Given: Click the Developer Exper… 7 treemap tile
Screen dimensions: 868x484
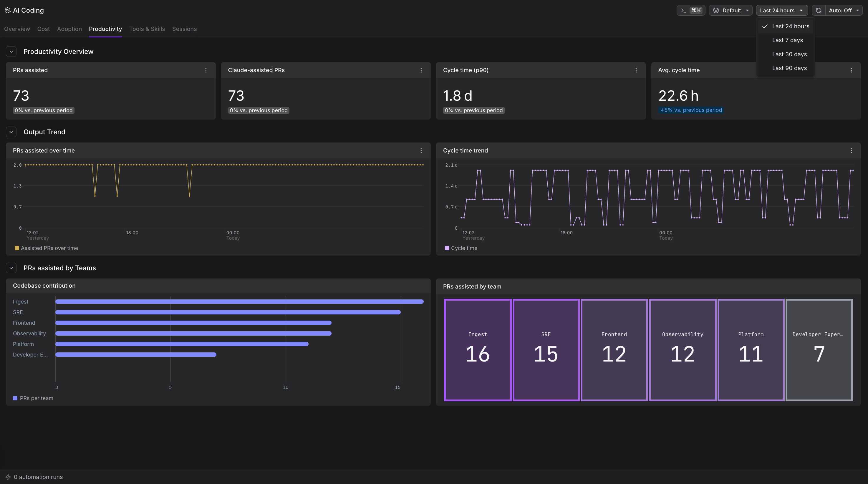Looking at the screenshot, I should click(819, 350).
